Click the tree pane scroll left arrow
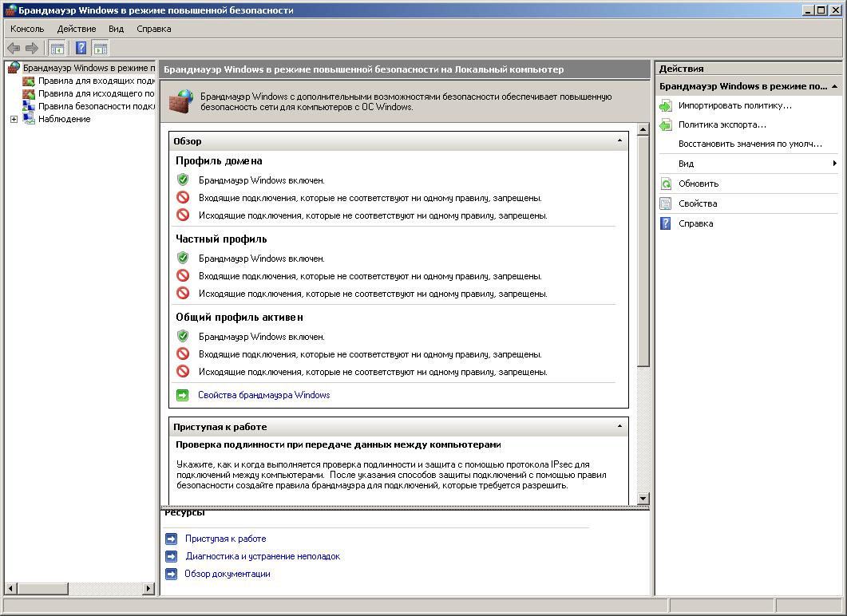This screenshot has height=616, width=847. 11,588
